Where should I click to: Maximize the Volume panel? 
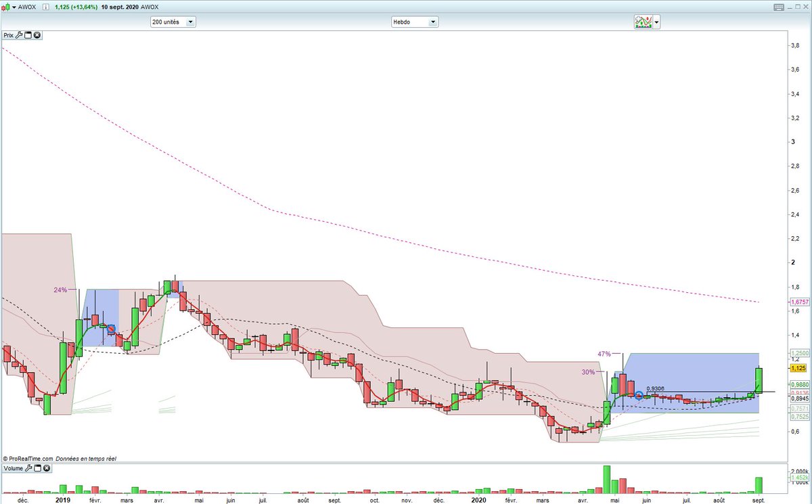pos(38,468)
